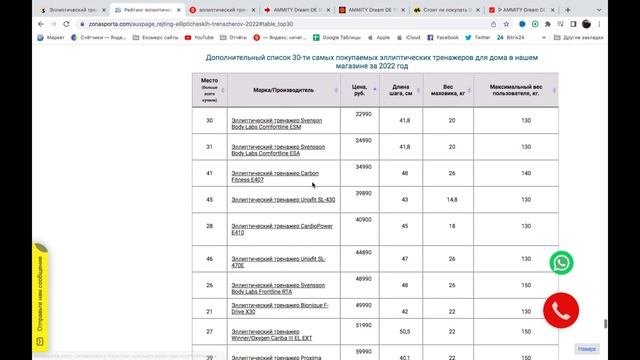Open Unixfit SL-430 trainer link

pyautogui.click(x=283, y=200)
